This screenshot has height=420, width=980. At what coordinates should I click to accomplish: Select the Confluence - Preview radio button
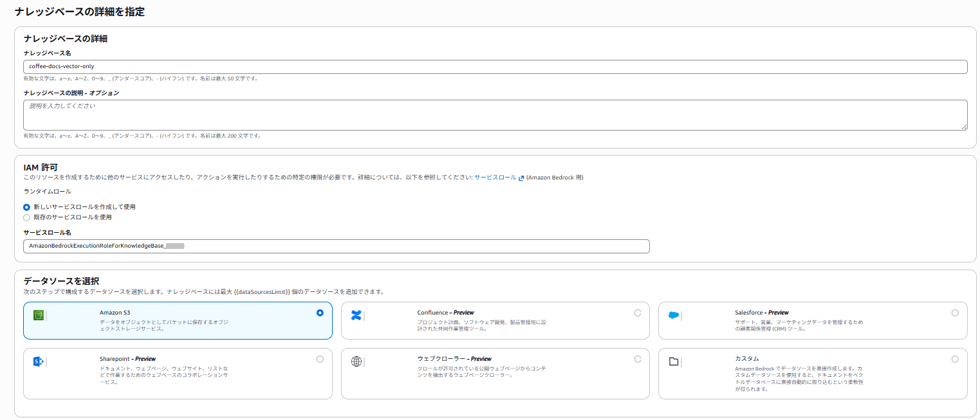coord(638,313)
